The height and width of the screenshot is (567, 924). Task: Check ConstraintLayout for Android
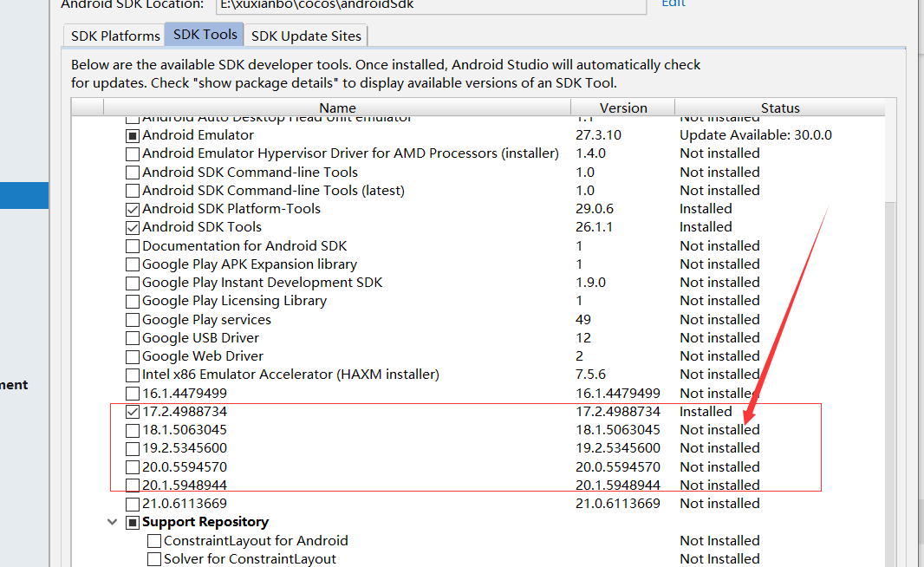pyautogui.click(x=154, y=541)
